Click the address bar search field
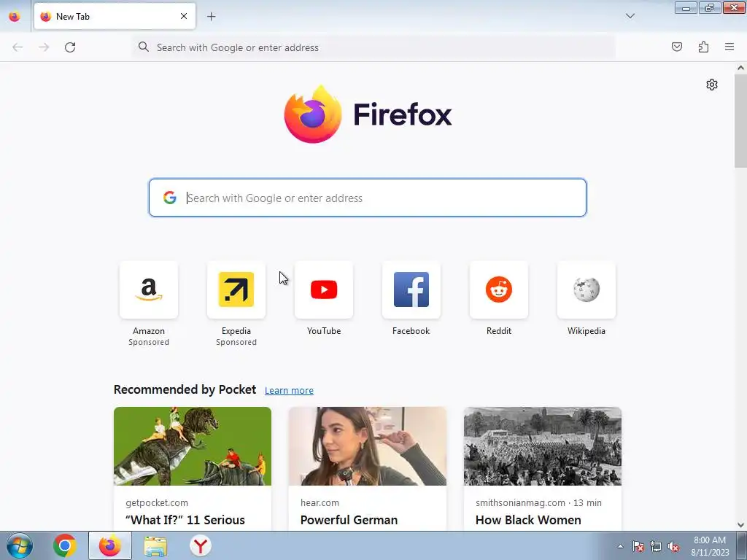This screenshot has width=747, height=560. click(373, 47)
